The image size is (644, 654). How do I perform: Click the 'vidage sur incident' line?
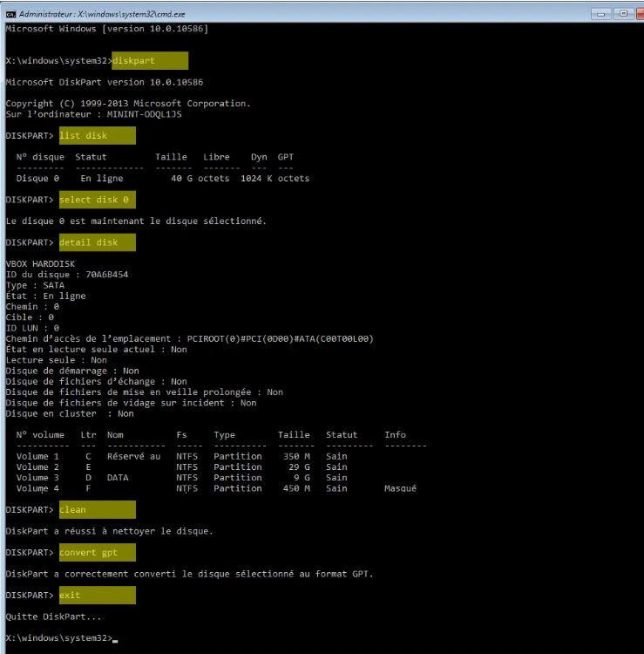tap(132, 403)
